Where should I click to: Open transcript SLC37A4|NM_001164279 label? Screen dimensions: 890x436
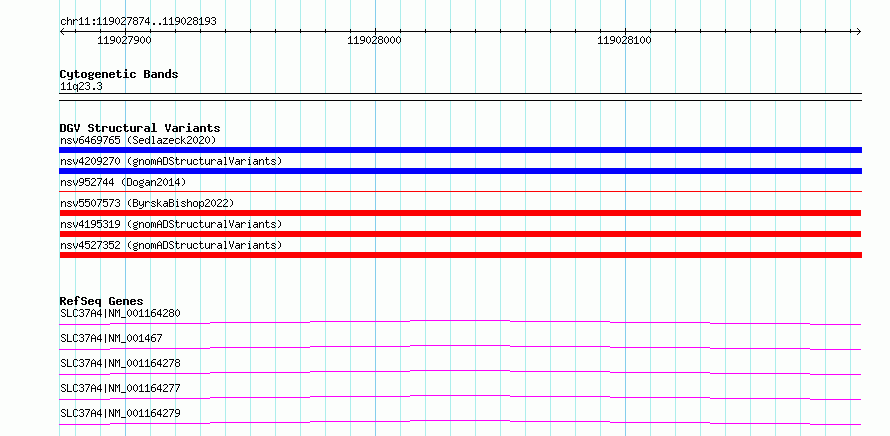120,413
